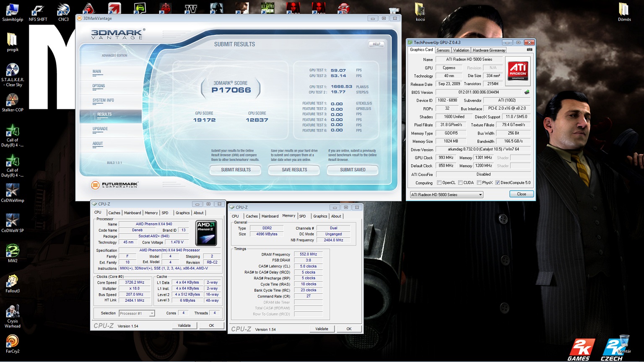This screenshot has height=362, width=644.
Task: Open OPTIONS in the 3DMark sidebar
Action: point(99,86)
